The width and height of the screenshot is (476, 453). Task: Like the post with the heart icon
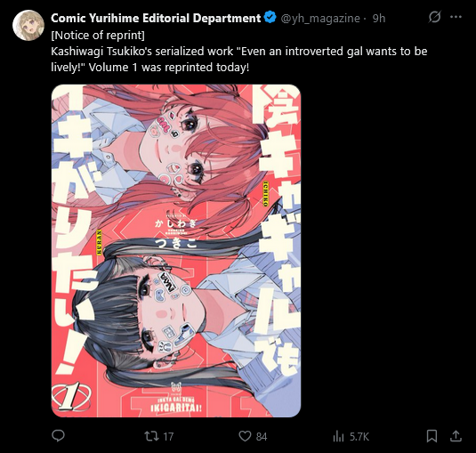point(245,436)
